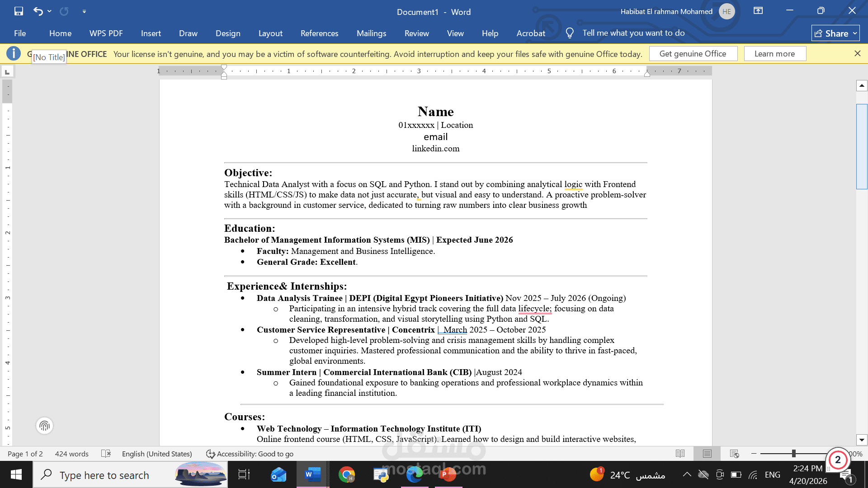Click the Word icon on taskbar
The image size is (868, 488).
312,474
